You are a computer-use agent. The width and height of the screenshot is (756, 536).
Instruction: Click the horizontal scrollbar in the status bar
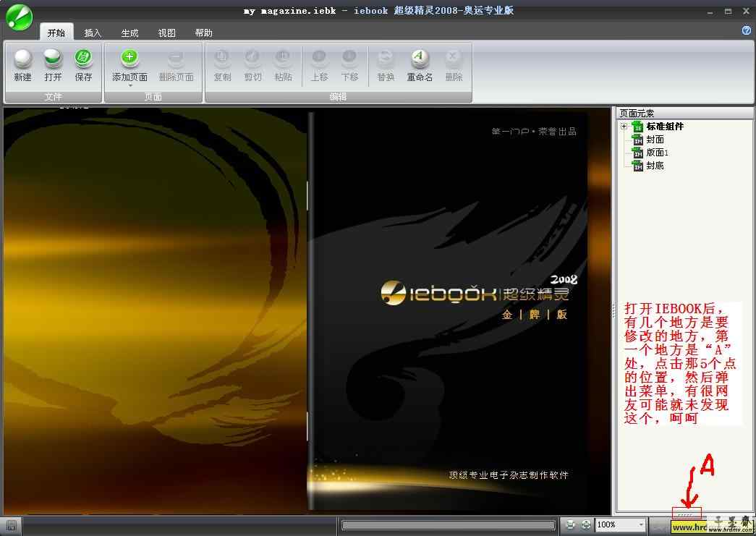[449, 525]
